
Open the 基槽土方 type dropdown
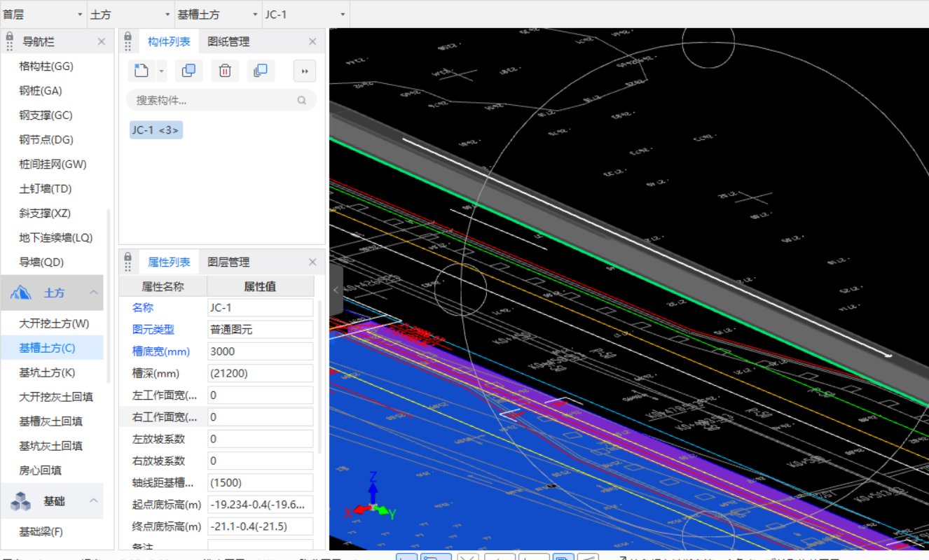pos(218,14)
